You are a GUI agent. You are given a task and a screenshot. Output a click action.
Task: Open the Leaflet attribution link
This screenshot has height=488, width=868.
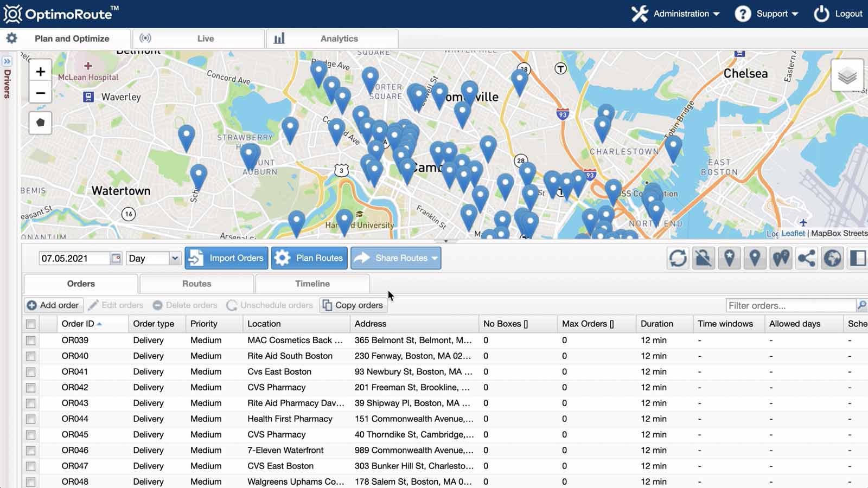click(x=793, y=233)
